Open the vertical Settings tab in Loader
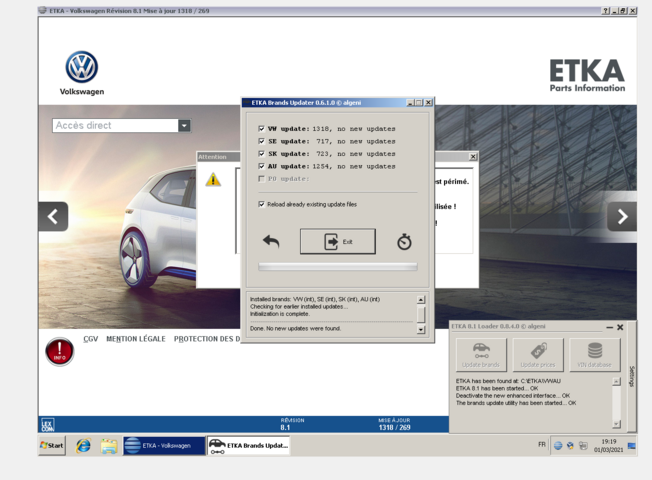 coord(632,376)
